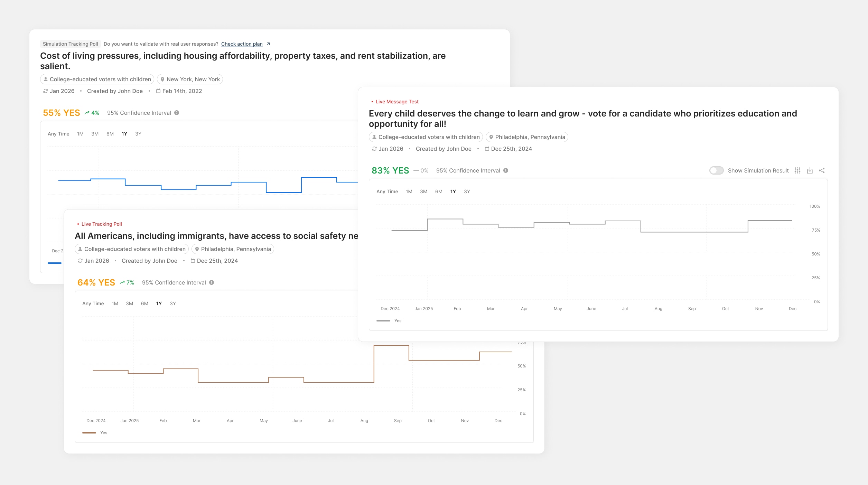Select 3Y range in Live Tracking Poll chart
The width and height of the screenshot is (868, 485).
tap(173, 304)
